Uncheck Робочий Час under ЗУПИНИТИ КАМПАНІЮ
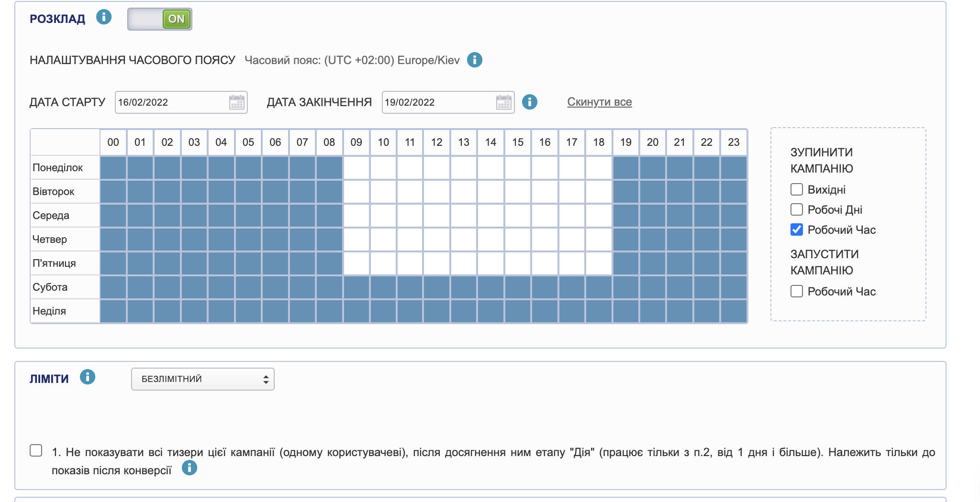The image size is (980, 502). (x=796, y=229)
